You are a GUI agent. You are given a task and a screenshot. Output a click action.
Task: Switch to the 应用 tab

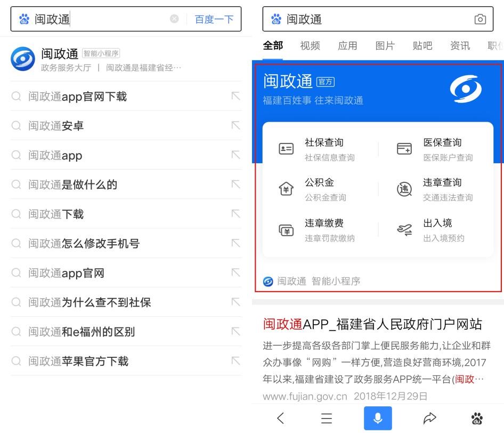pos(347,46)
